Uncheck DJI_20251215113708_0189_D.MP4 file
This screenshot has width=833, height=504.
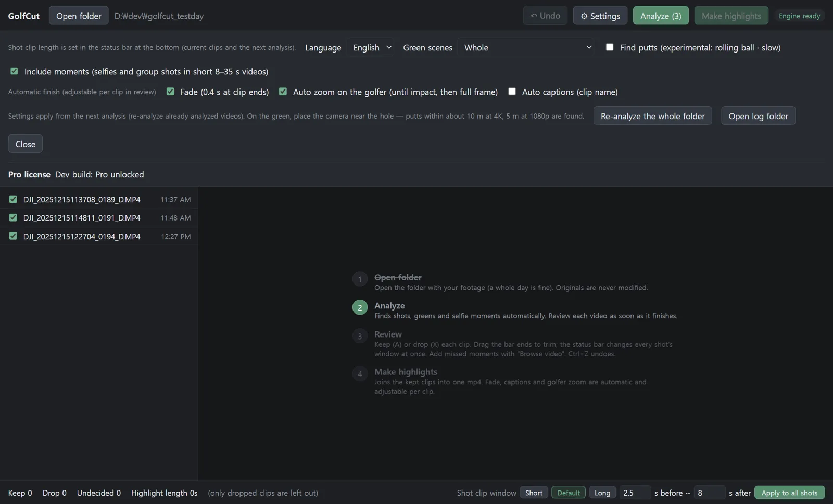pyautogui.click(x=13, y=199)
